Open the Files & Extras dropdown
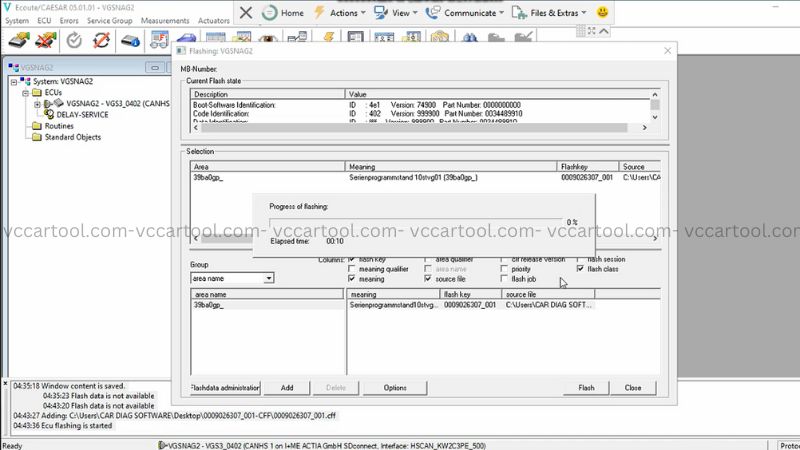The width and height of the screenshot is (800, 450). (549, 13)
